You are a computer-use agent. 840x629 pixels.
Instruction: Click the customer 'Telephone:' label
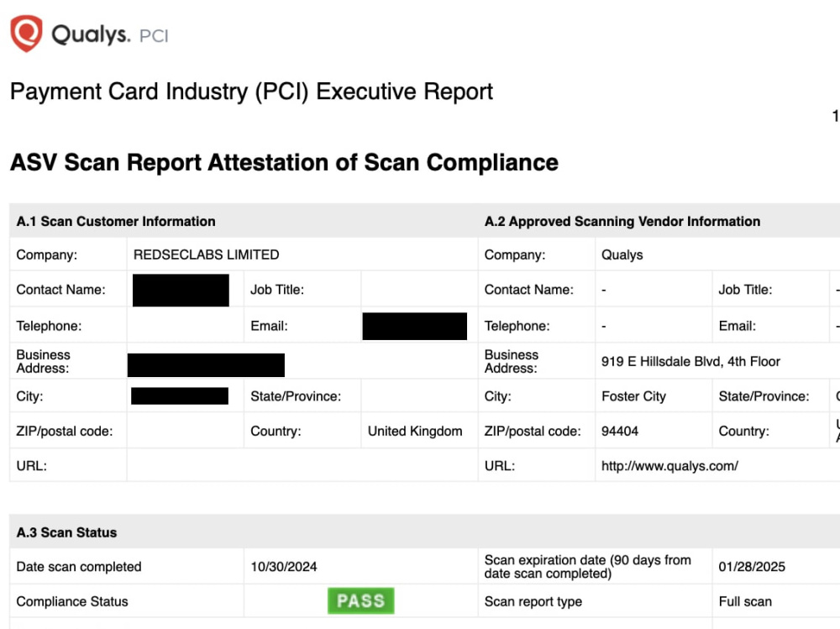(49, 327)
